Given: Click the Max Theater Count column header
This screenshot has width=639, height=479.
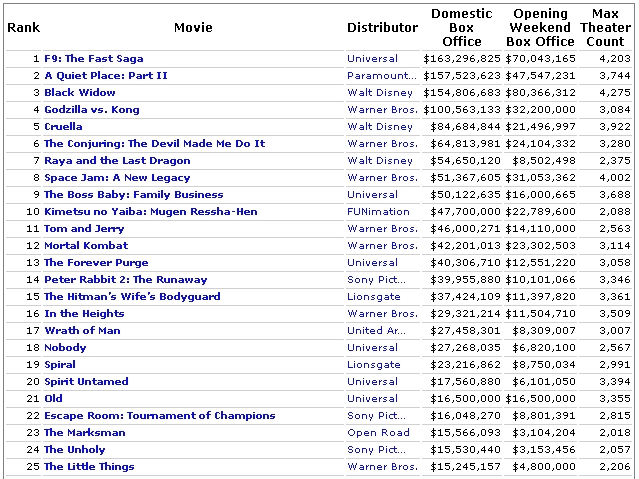Looking at the screenshot, I should point(605,27).
